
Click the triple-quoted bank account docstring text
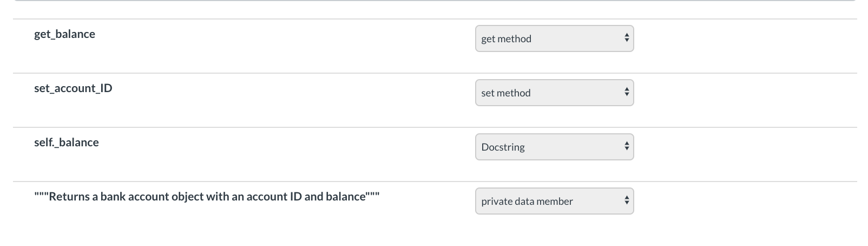click(x=207, y=197)
